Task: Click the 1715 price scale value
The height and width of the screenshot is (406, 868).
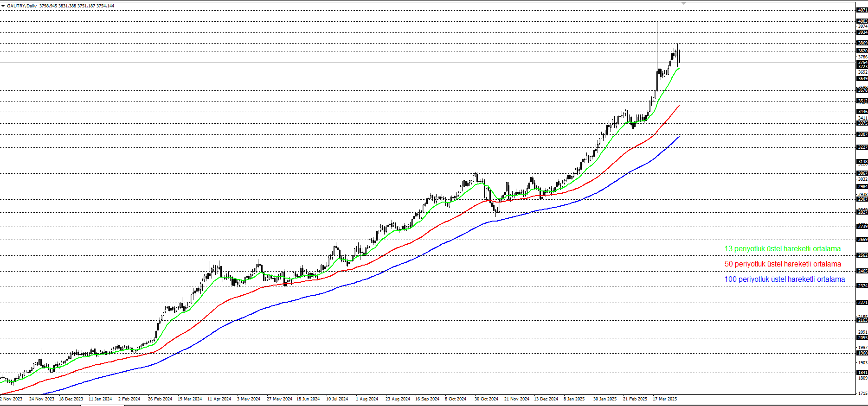Action: 862,393
